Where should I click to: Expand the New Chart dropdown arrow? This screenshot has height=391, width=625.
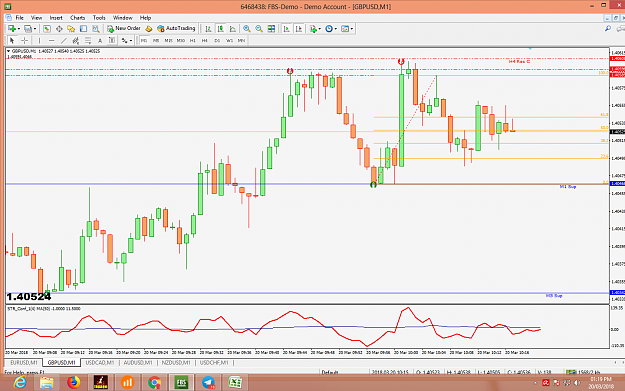19,29
